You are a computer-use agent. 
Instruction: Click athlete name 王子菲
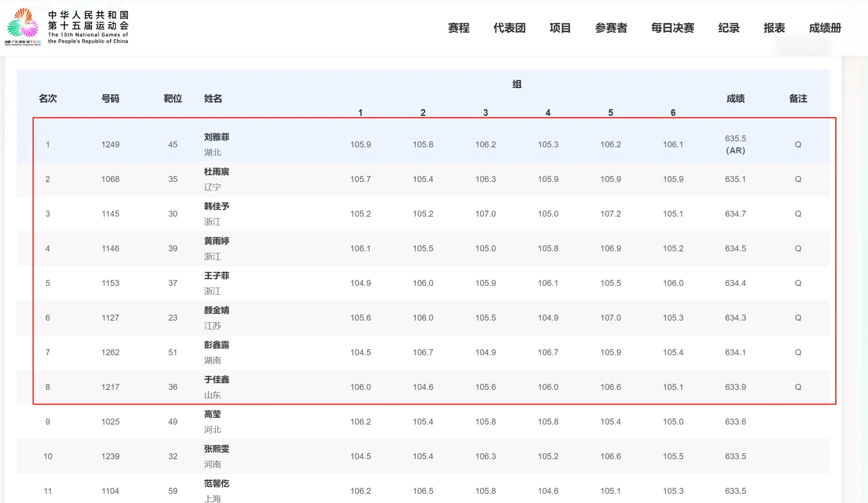(x=217, y=275)
